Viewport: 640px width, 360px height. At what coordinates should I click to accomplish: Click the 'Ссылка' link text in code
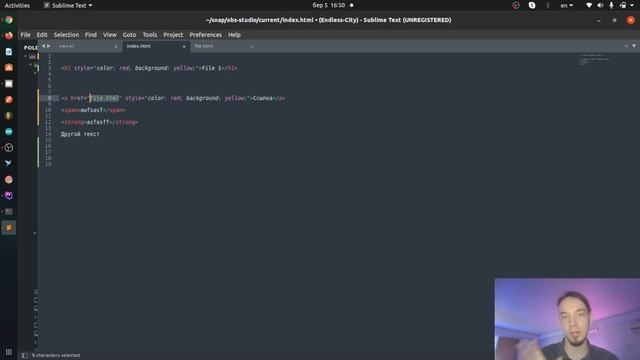[263, 98]
